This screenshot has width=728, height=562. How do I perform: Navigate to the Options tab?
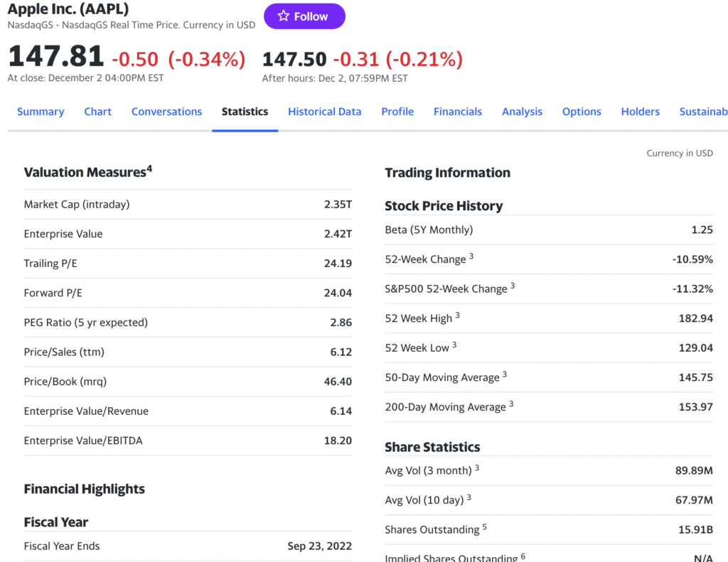coord(582,112)
